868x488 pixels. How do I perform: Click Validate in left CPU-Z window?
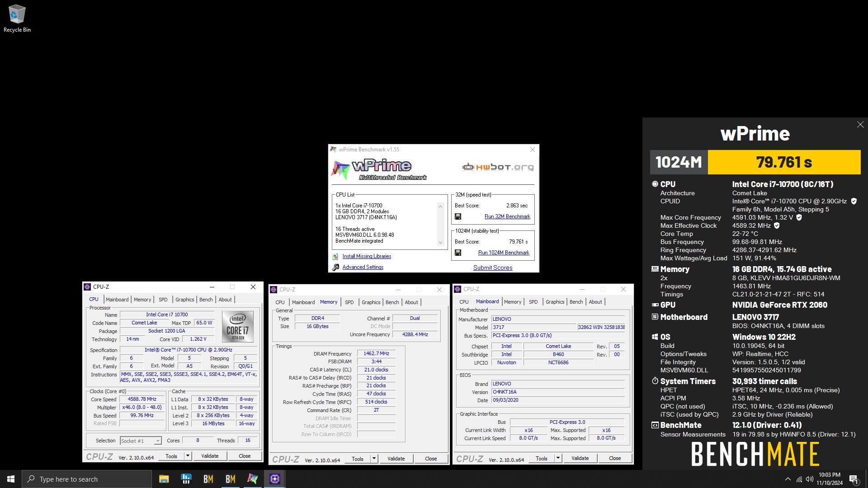click(x=210, y=456)
